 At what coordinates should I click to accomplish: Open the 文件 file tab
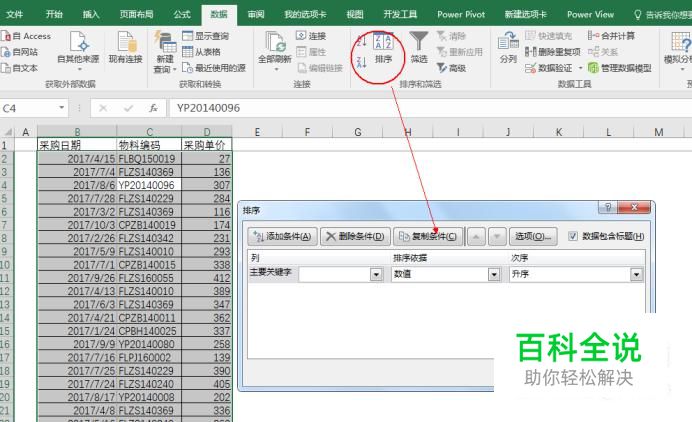[x=14, y=14]
